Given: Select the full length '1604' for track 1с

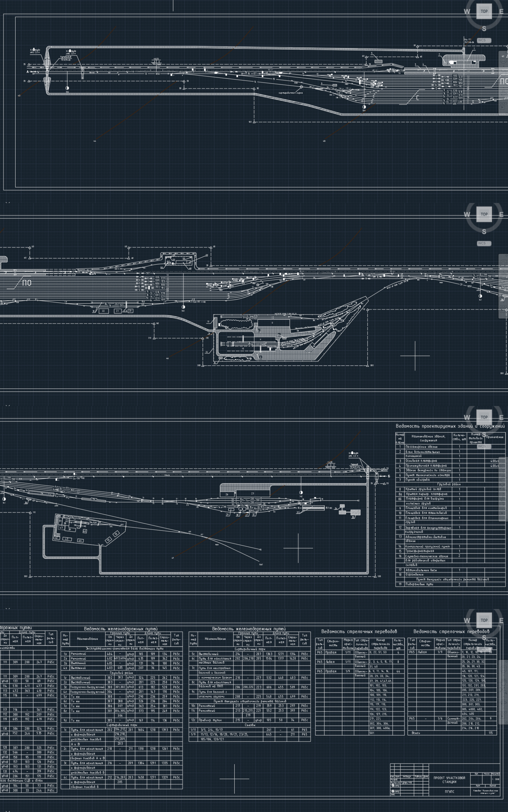Looking at the screenshot, I should [x=140, y=730].
